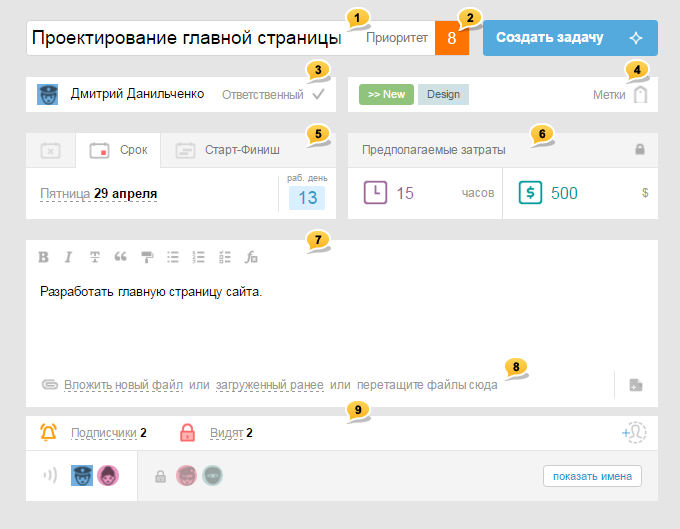Click the 13 working days field
This screenshot has width=680, height=529.
(307, 198)
